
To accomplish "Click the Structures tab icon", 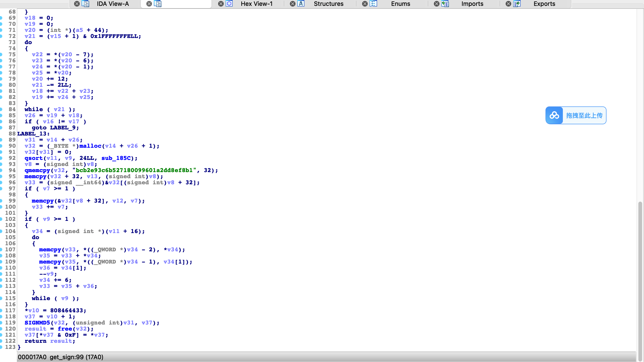I will pos(301,4).
